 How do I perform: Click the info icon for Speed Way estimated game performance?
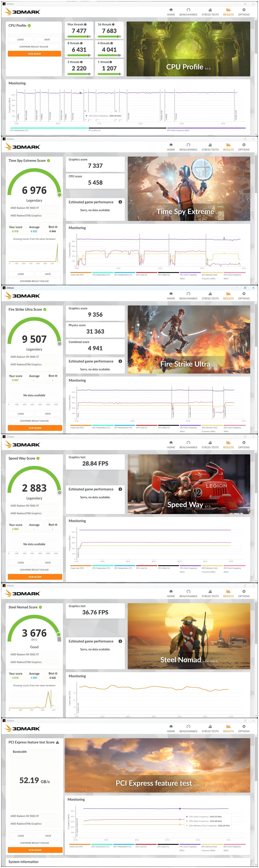click(120, 489)
